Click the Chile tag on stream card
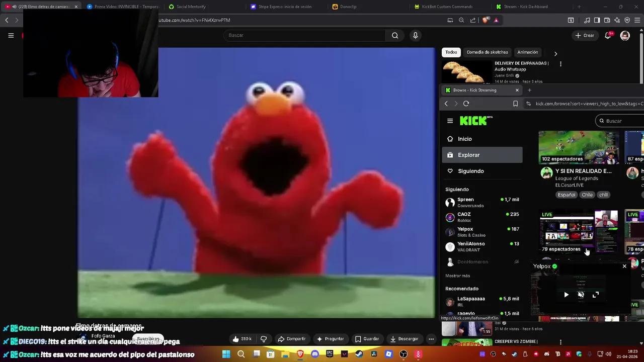This screenshot has width=644, height=362. [587, 195]
